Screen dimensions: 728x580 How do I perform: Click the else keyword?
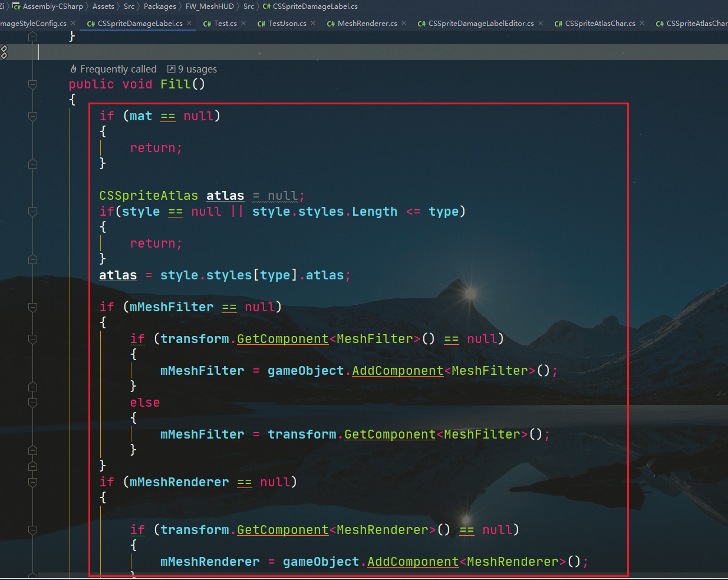point(145,403)
